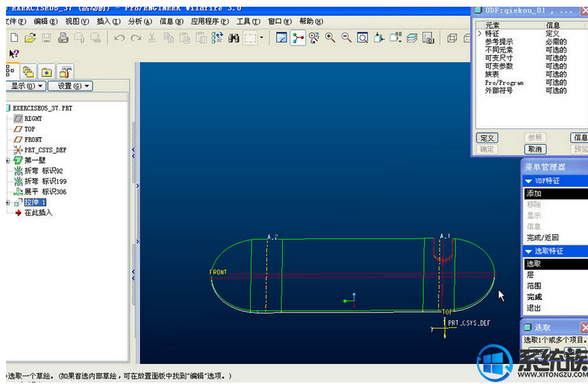Expand the 第一壁 feature node

[8, 161]
